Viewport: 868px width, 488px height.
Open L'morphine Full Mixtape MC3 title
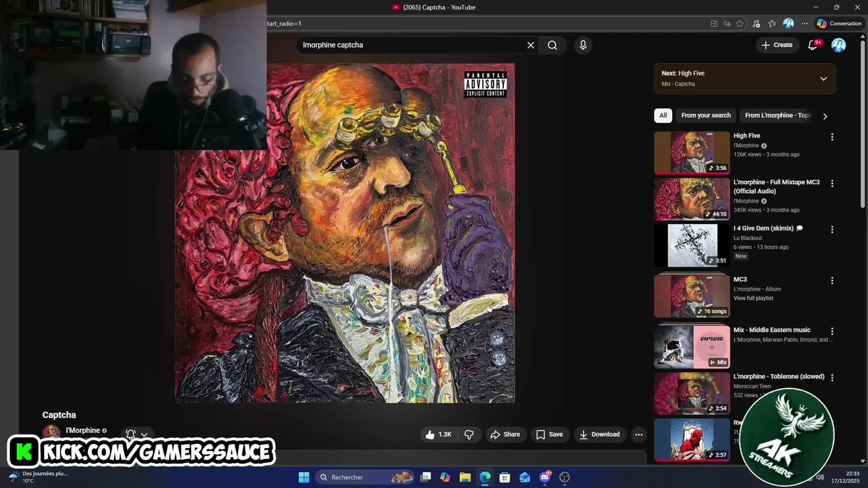coord(776,186)
